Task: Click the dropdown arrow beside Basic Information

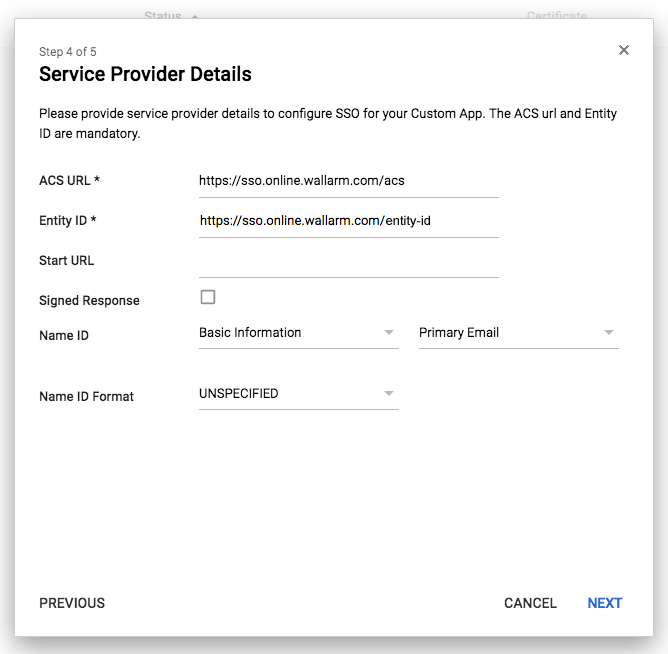Action: click(x=389, y=332)
